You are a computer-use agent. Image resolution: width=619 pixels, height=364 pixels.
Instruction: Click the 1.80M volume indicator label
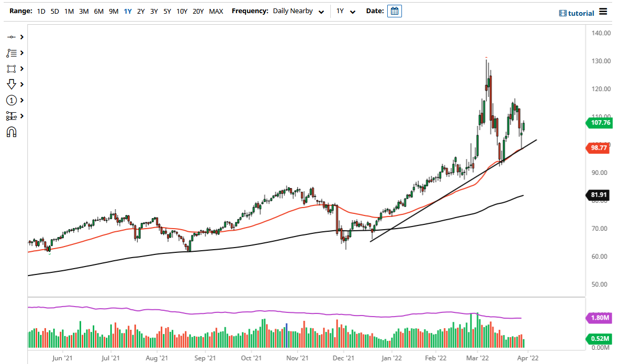point(601,318)
